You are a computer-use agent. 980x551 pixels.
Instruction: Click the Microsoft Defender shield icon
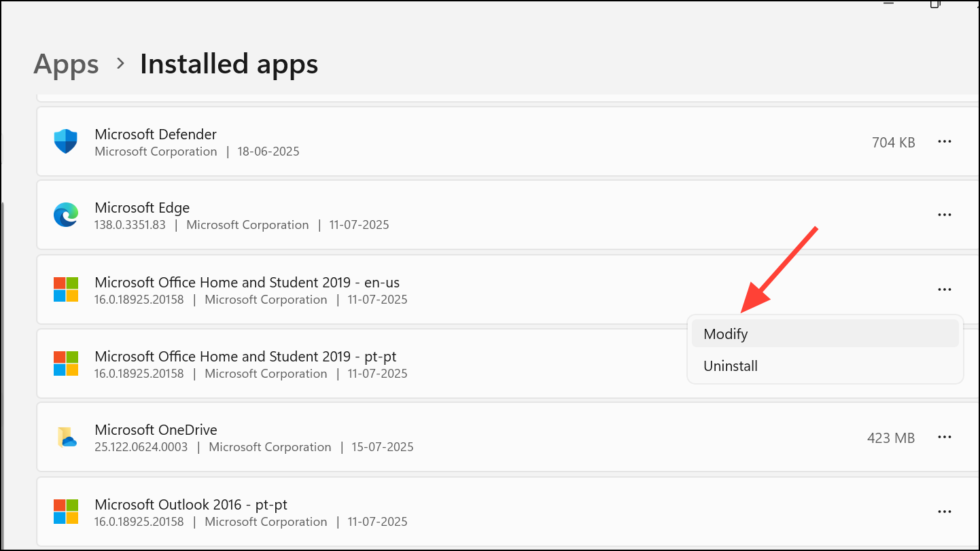[66, 141]
